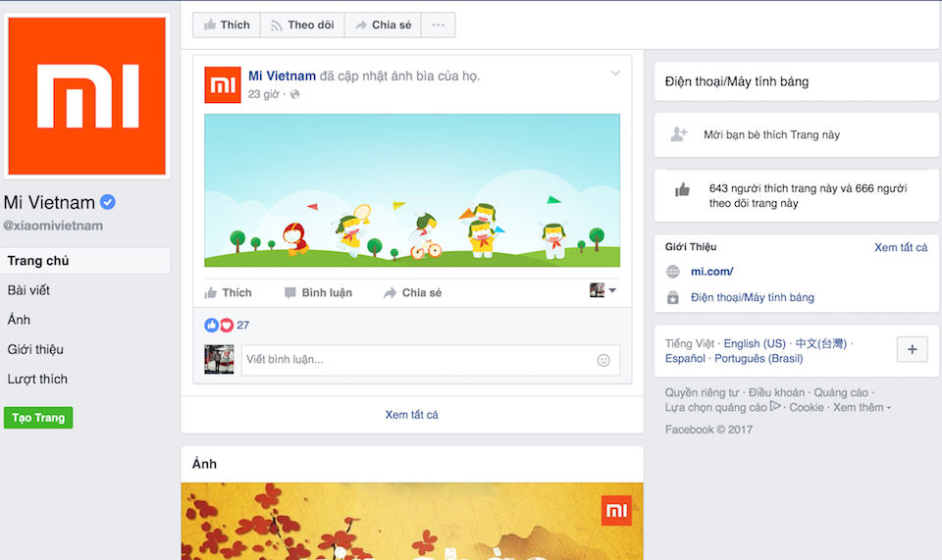
Task: Switch language to English (US)
Action: (755, 343)
